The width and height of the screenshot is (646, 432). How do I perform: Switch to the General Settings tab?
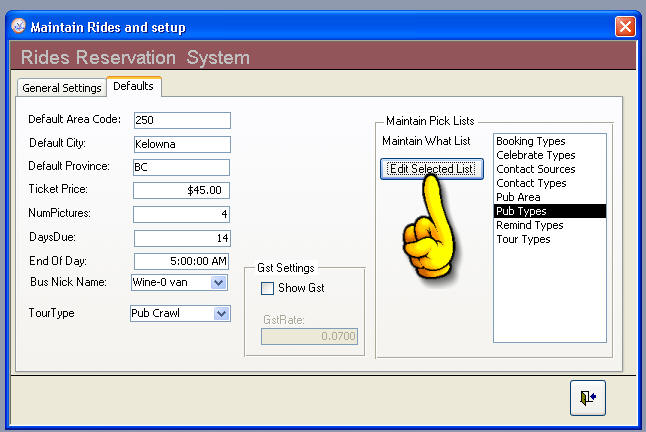pos(62,88)
